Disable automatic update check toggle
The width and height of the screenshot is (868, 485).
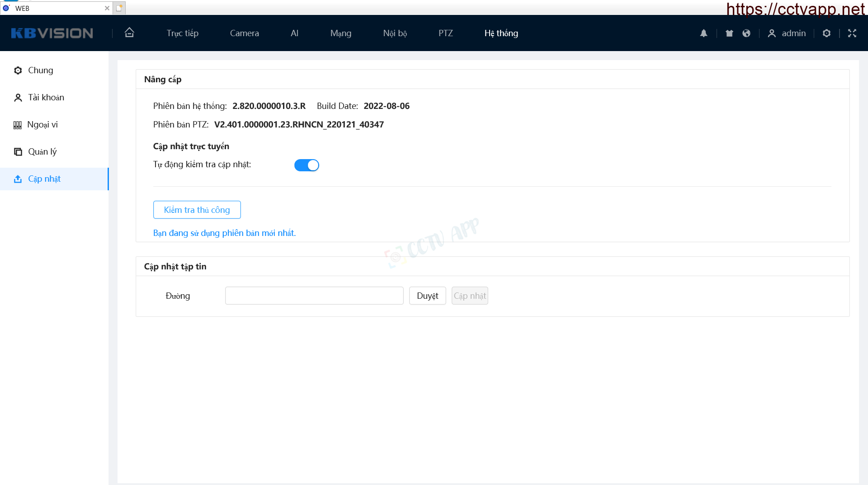pyautogui.click(x=307, y=165)
